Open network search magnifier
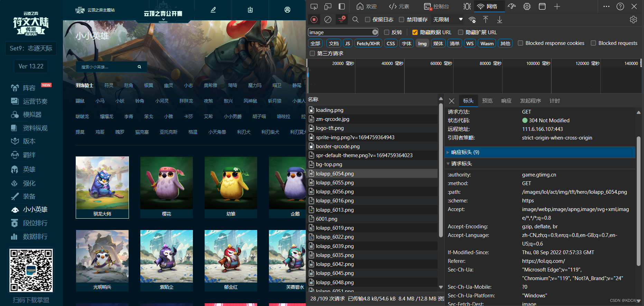Image resolution: width=644 pixels, height=306 pixels. click(355, 20)
